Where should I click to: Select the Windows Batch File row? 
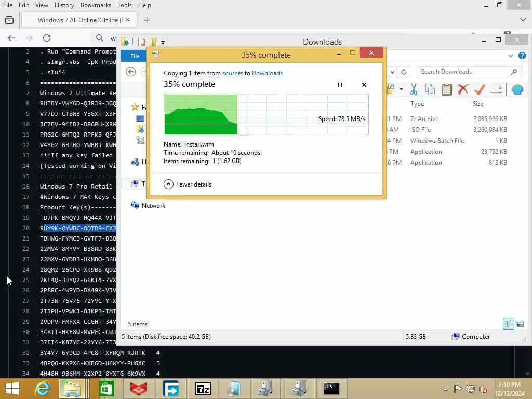447,140
